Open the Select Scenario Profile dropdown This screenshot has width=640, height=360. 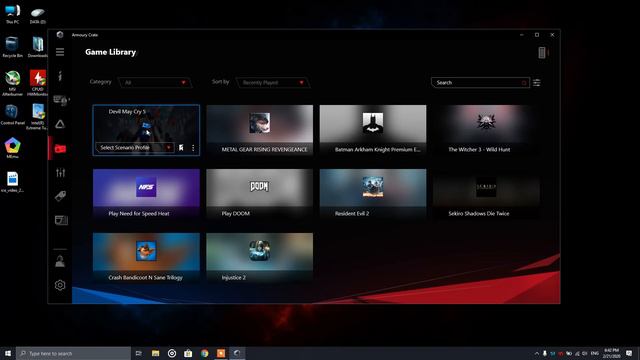pos(135,148)
